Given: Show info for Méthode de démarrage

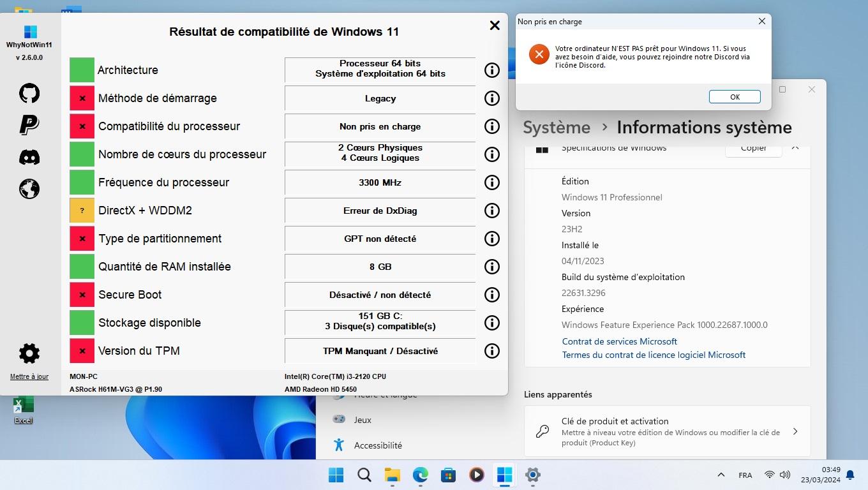Looking at the screenshot, I should click(x=491, y=98).
